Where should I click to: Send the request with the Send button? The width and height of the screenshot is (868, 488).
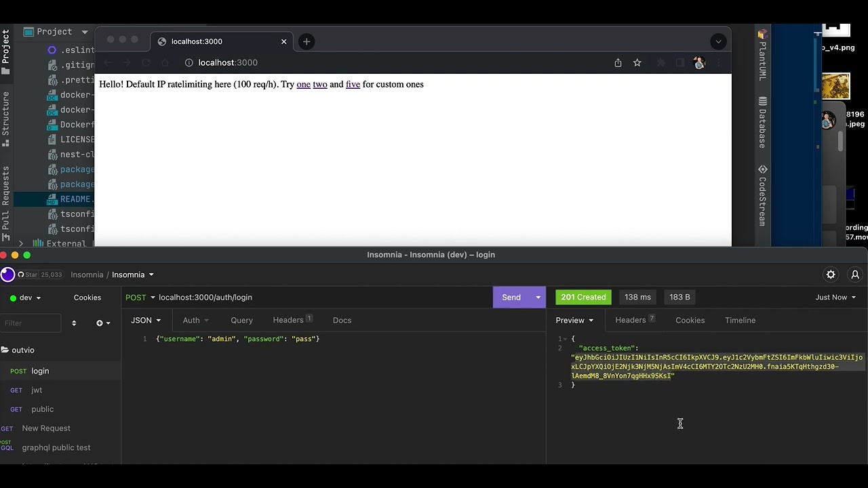pyautogui.click(x=511, y=298)
